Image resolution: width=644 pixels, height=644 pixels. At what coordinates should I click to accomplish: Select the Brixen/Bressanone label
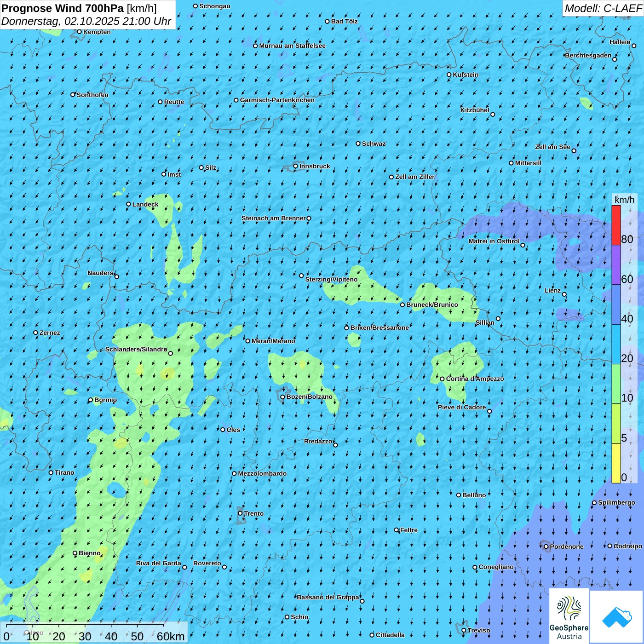(x=379, y=328)
